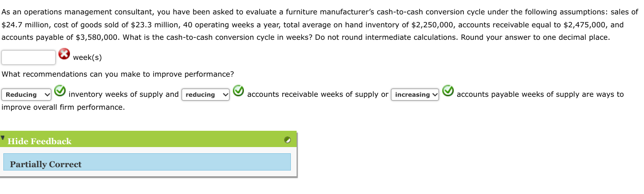This screenshot has height=194, width=644.
Task: Open the inventory 'Reducing' dropdown
Action: [26, 94]
